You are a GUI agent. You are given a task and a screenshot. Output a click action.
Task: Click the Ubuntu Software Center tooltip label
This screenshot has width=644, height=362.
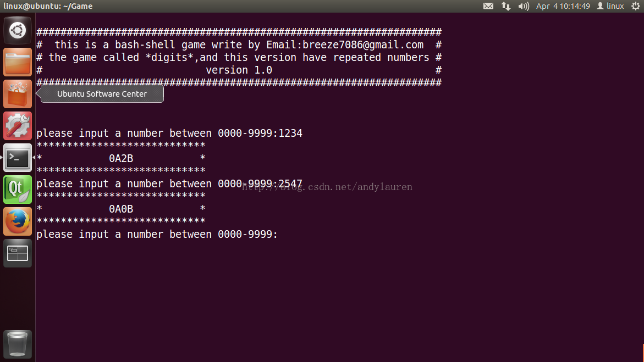102,94
